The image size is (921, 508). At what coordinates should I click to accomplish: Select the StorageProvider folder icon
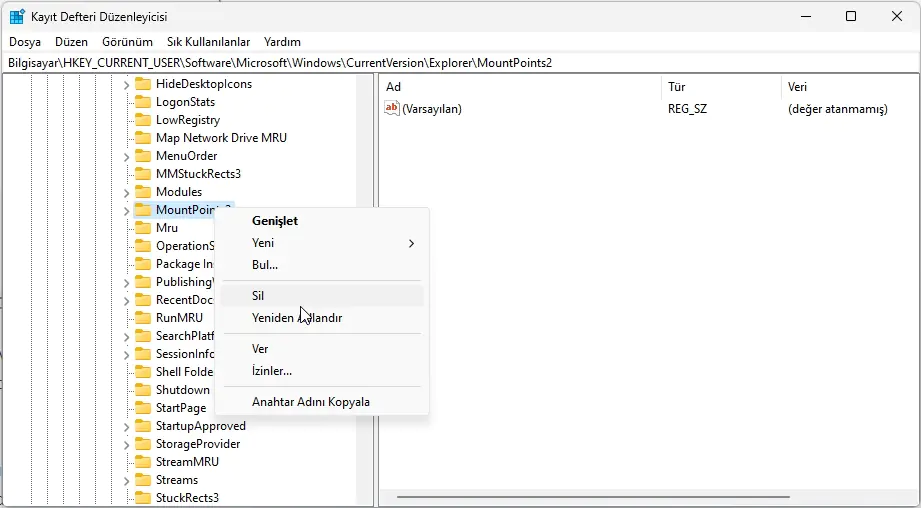pyautogui.click(x=143, y=444)
